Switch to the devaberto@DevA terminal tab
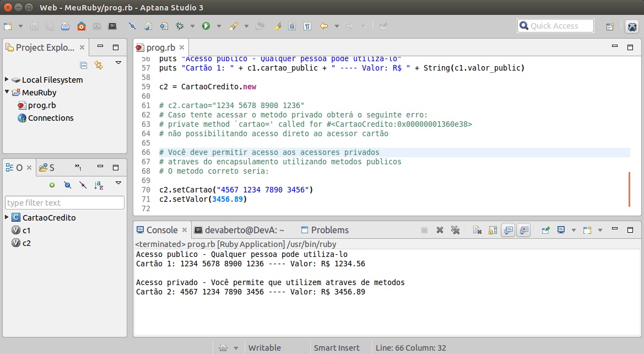The width and height of the screenshot is (644, 354). (x=239, y=230)
